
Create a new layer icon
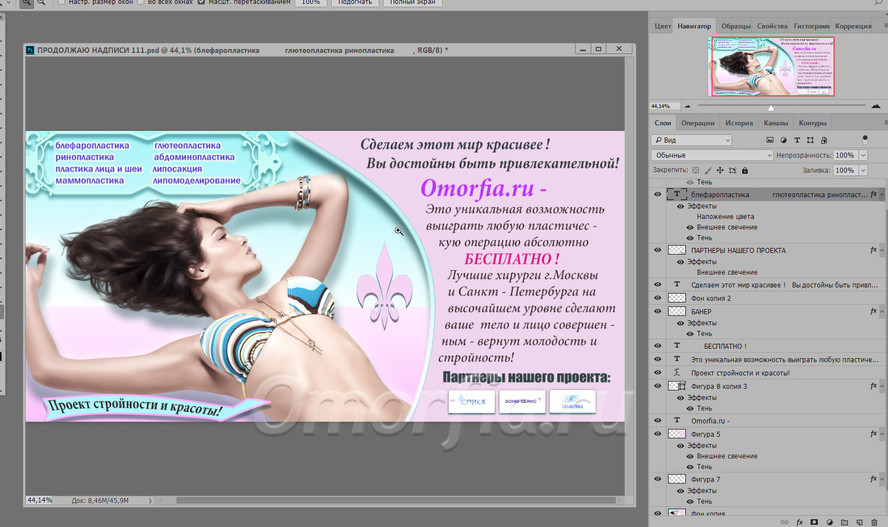(x=859, y=522)
